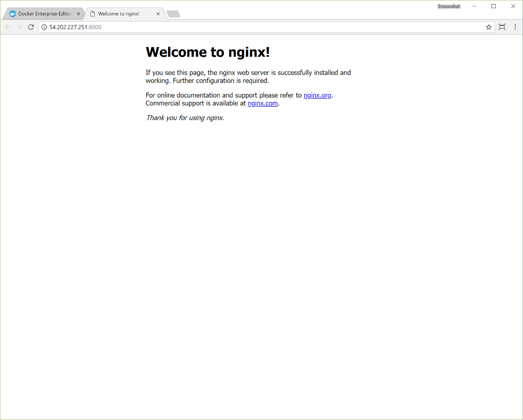Image resolution: width=523 pixels, height=420 pixels.
Task: Open the nginx.org documentation link
Action: pos(317,95)
